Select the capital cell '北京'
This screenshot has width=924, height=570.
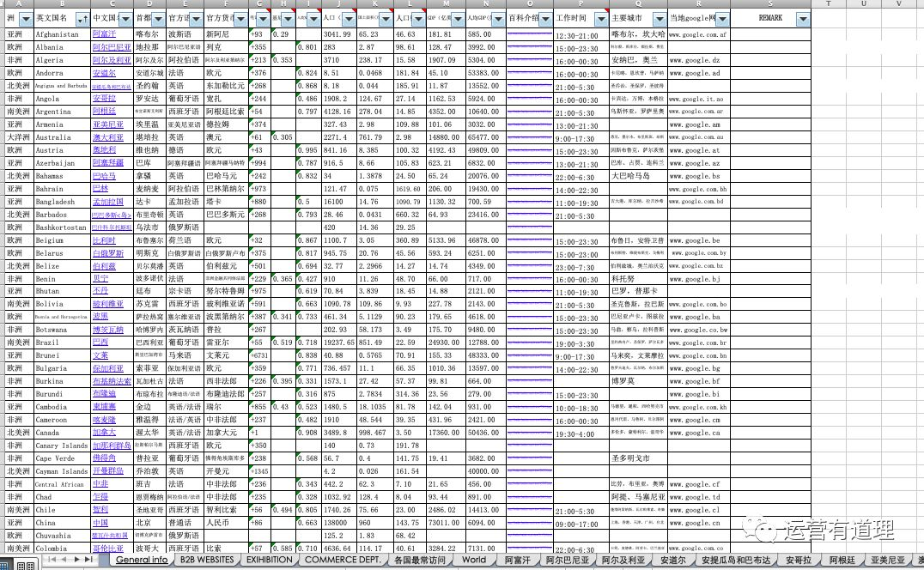coord(150,523)
